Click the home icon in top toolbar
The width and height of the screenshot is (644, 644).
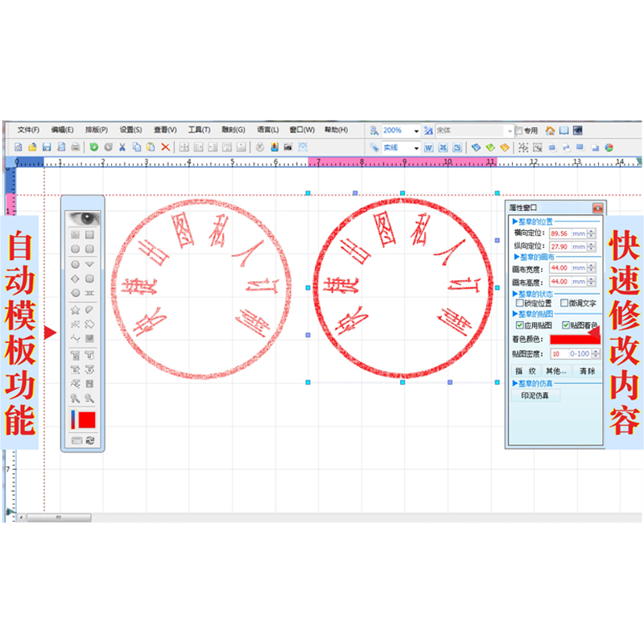point(550,130)
